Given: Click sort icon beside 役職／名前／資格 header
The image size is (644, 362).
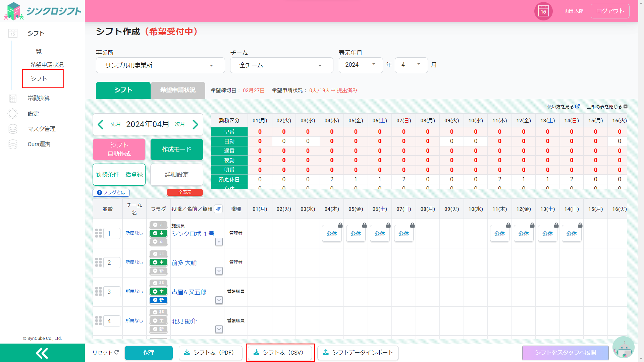Looking at the screenshot, I should 218,209.
